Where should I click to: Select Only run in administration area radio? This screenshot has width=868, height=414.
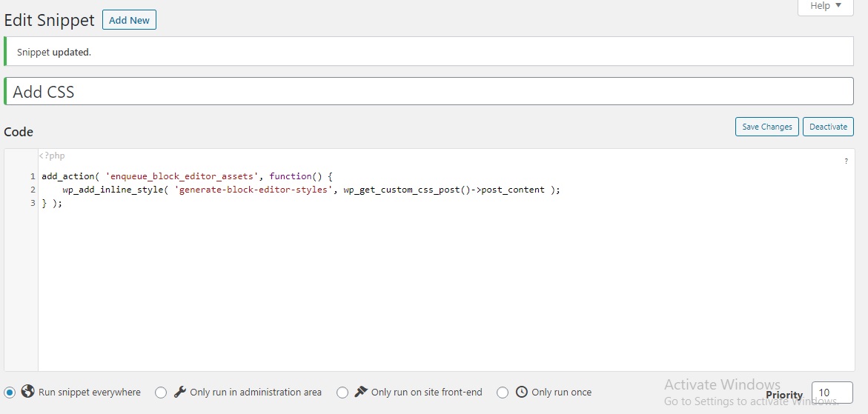point(161,393)
